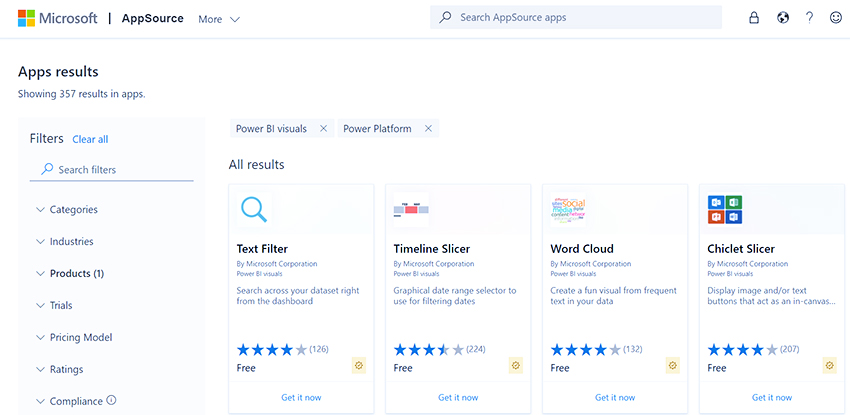Click Text Filter star rating
This screenshot has height=415, width=850.
point(272,349)
